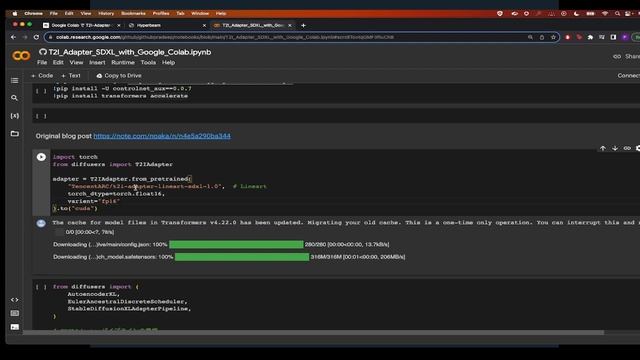Click the GitHub icon beside notebook title
Image resolution: width=640 pixels, height=360 pixels.
43,52
